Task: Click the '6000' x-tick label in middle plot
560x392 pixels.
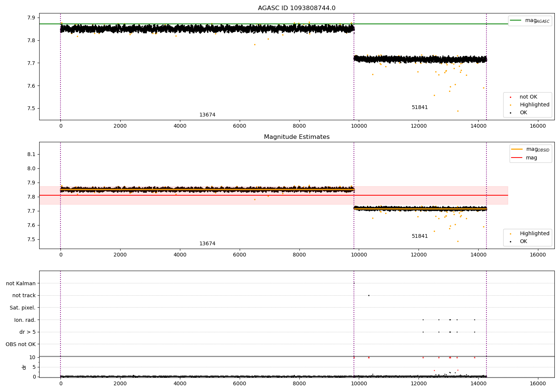Action: pyautogui.click(x=239, y=255)
